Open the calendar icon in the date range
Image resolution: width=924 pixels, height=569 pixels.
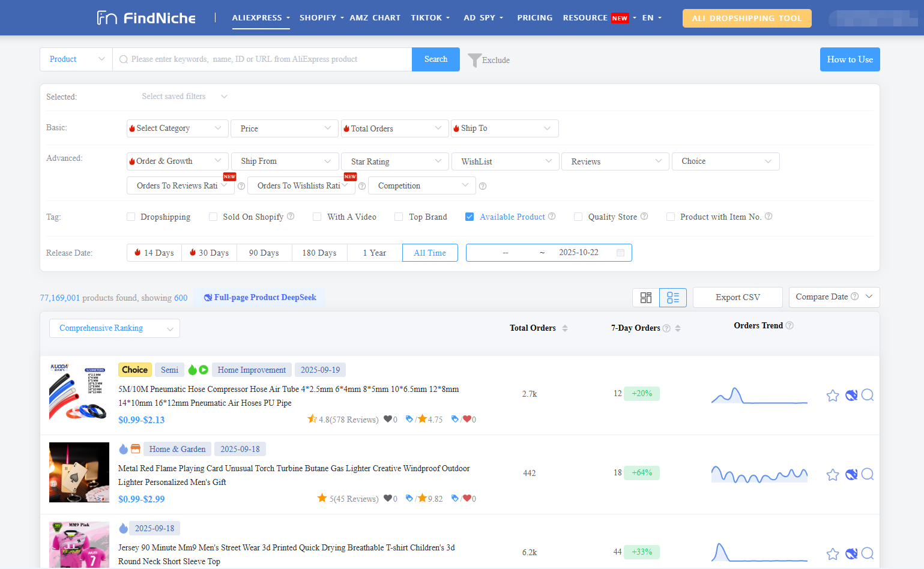pyautogui.click(x=620, y=253)
